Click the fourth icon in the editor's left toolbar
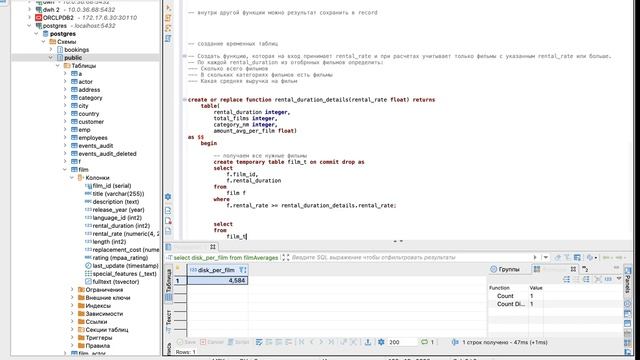Viewport: 640px width, 360px height. click(168, 38)
